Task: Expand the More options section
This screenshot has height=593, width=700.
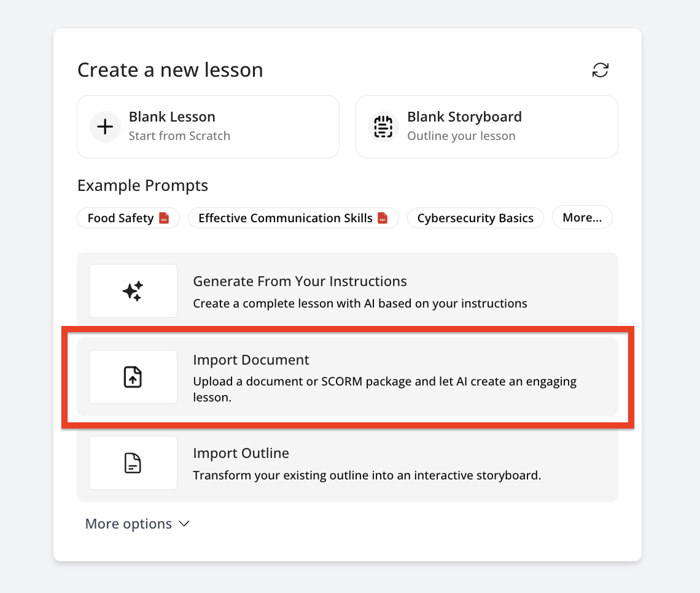Action: 128,524
